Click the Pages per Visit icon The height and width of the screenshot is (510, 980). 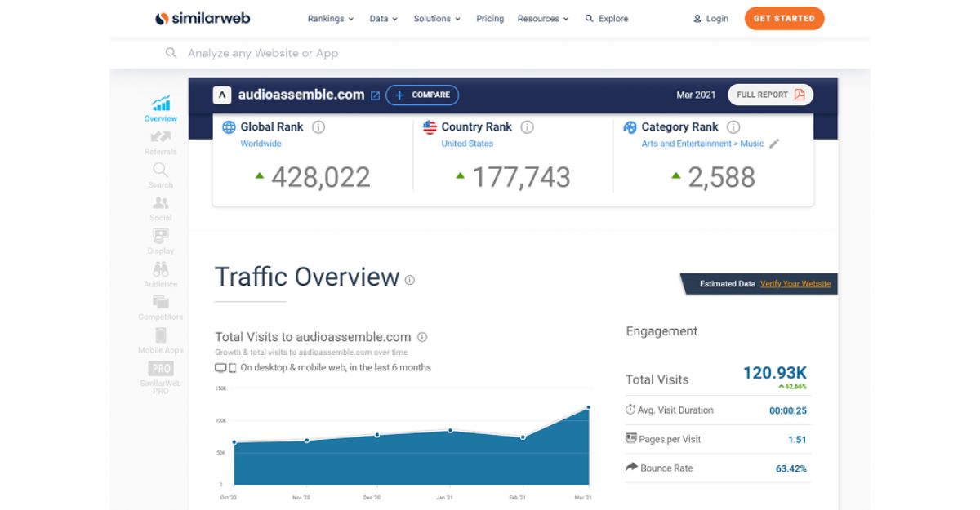tap(630, 438)
